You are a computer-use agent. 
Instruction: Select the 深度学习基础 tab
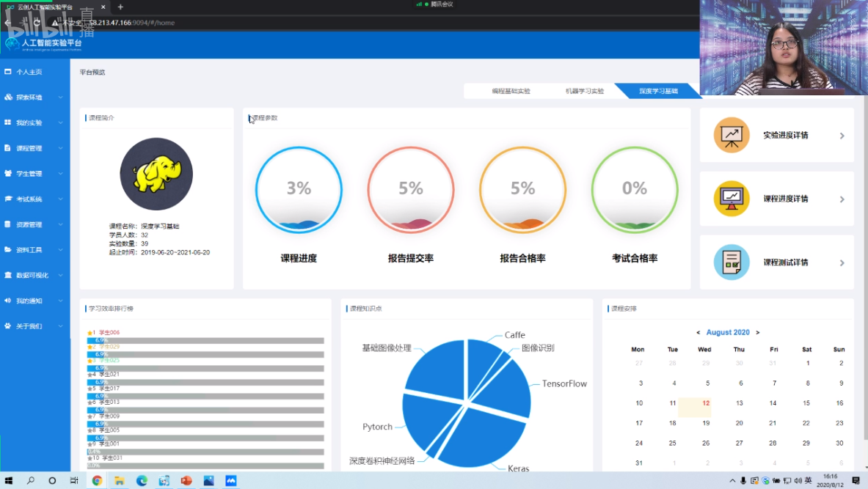tap(658, 92)
